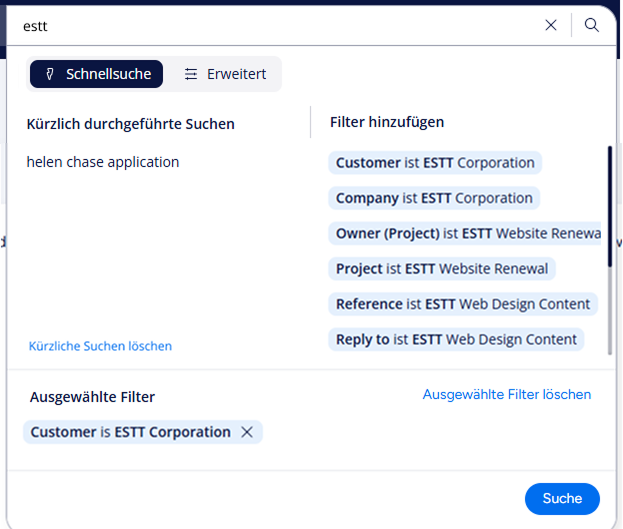
Task: Click the sliders icon beside Erweitert
Action: pos(191,74)
